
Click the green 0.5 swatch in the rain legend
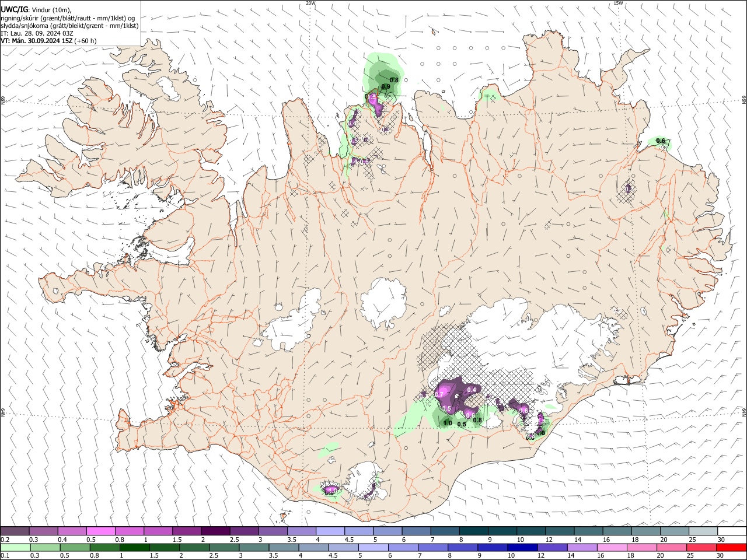coord(74,548)
